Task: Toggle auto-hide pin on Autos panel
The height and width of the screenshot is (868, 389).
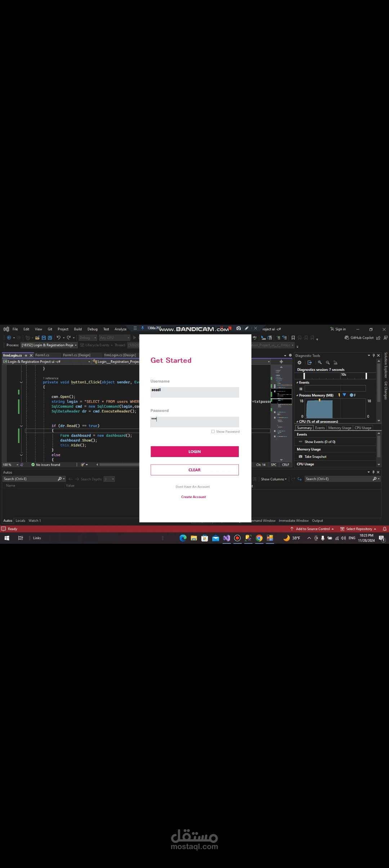Action: (x=374, y=472)
